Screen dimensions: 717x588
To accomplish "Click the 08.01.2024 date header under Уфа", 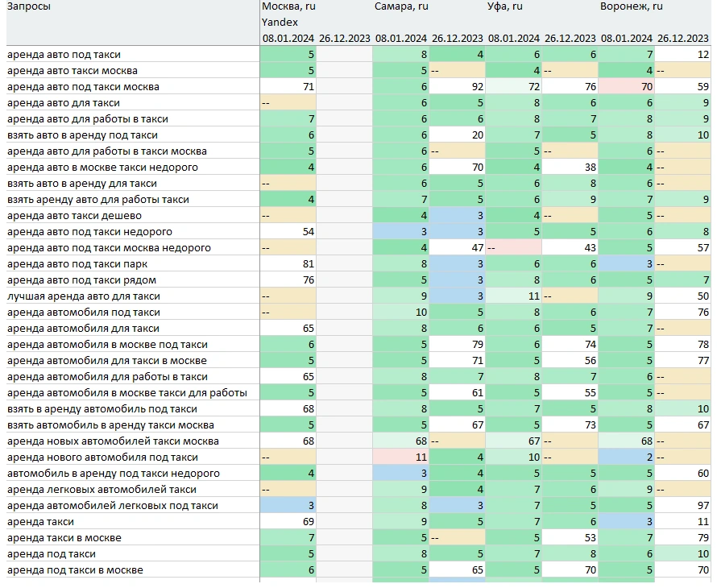I will pos(513,39).
